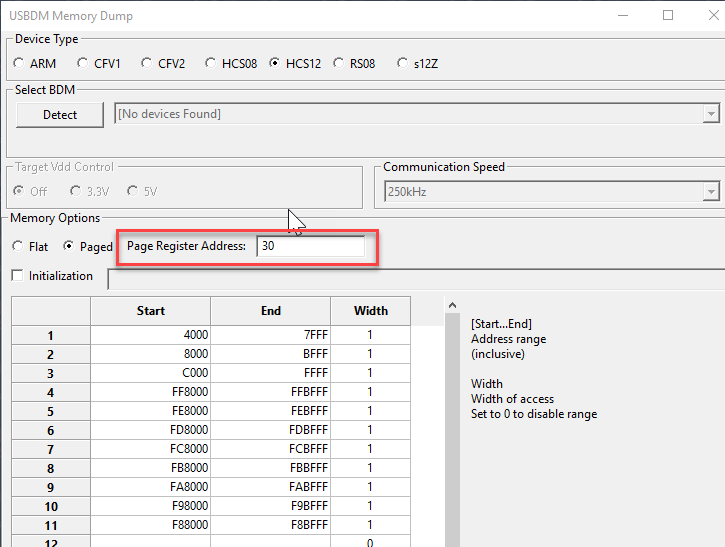Click the table scroll-up arrow
725x547 pixels.
click(453, 305)
